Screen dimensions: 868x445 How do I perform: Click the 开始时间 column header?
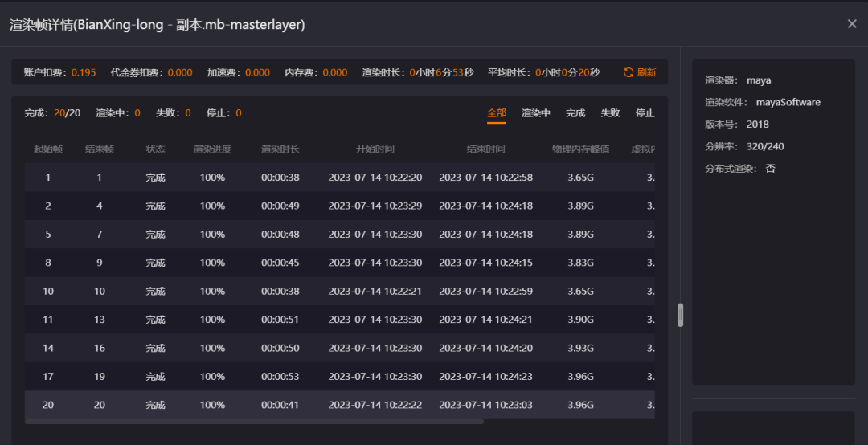(x=375, y=149)
